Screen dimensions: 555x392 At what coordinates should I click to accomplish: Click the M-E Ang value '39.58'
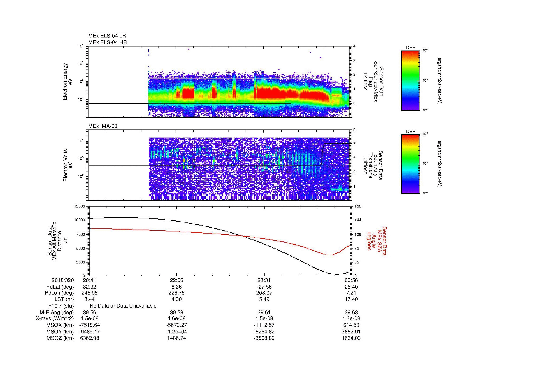coord(177,313)
